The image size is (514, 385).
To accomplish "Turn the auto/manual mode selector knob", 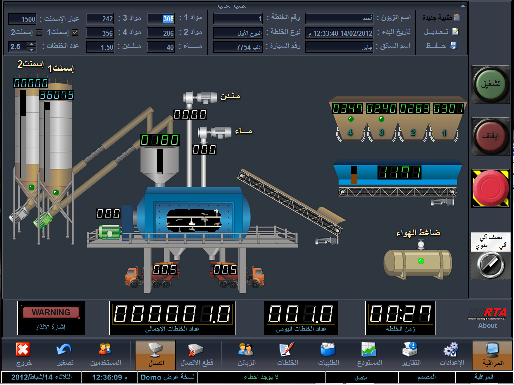I will click(490, 265).
